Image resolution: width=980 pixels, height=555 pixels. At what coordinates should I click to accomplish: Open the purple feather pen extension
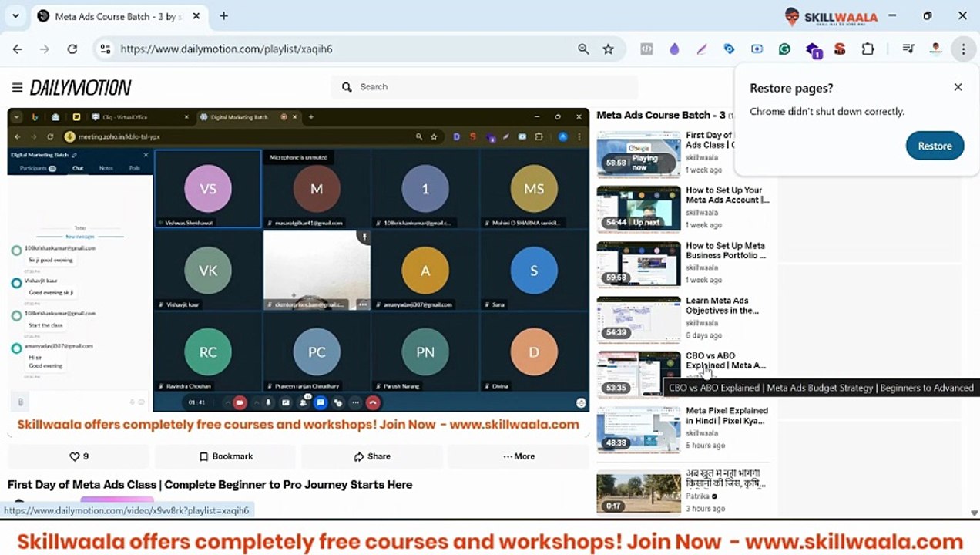[702, 49]
